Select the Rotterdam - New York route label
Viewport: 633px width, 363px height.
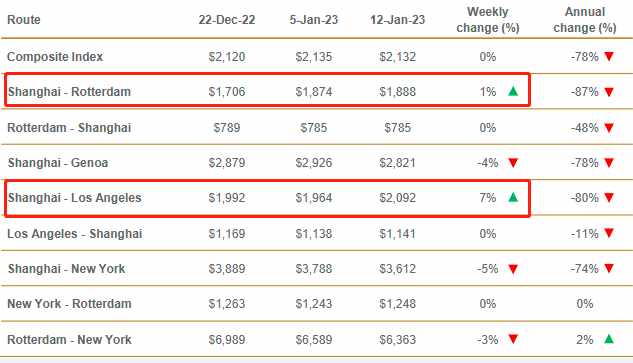[69, 340]
